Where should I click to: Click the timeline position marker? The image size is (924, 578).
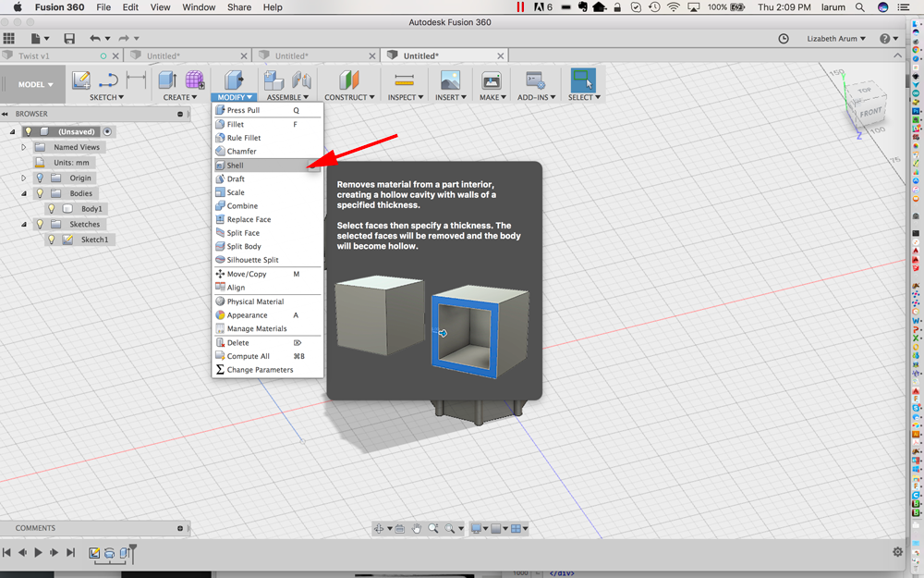pos(132,553)
